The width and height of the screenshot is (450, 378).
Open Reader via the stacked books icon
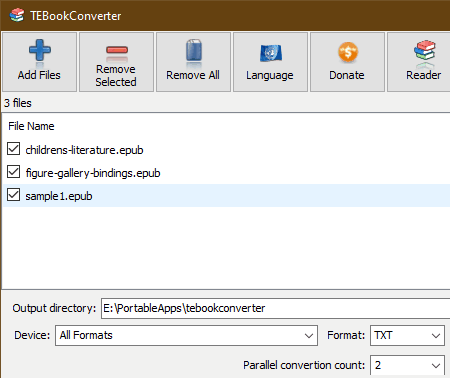click(425, 50)
